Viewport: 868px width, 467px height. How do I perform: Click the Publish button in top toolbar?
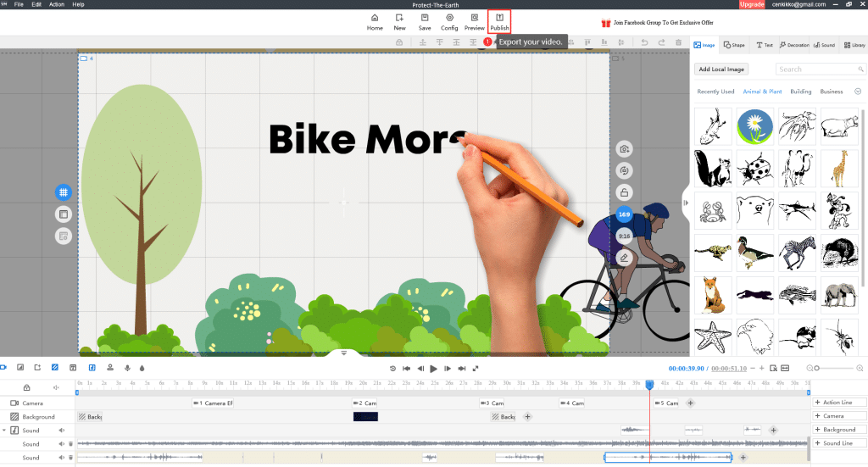499,21
